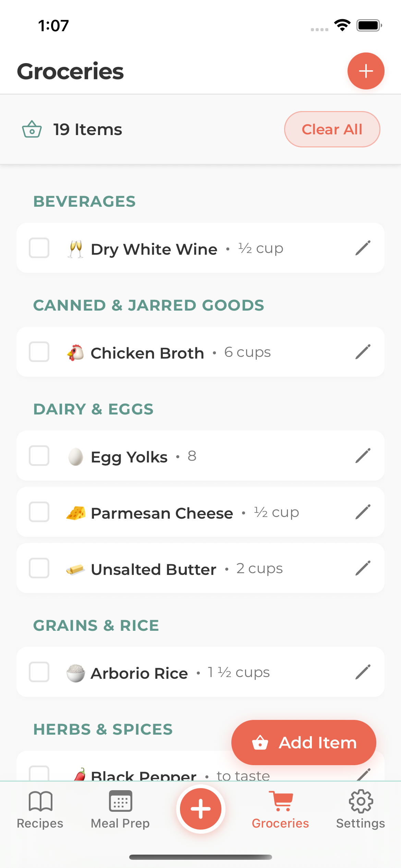Open edit for Parmesan Cheese
Screen dimensions: 401x868
363,512
